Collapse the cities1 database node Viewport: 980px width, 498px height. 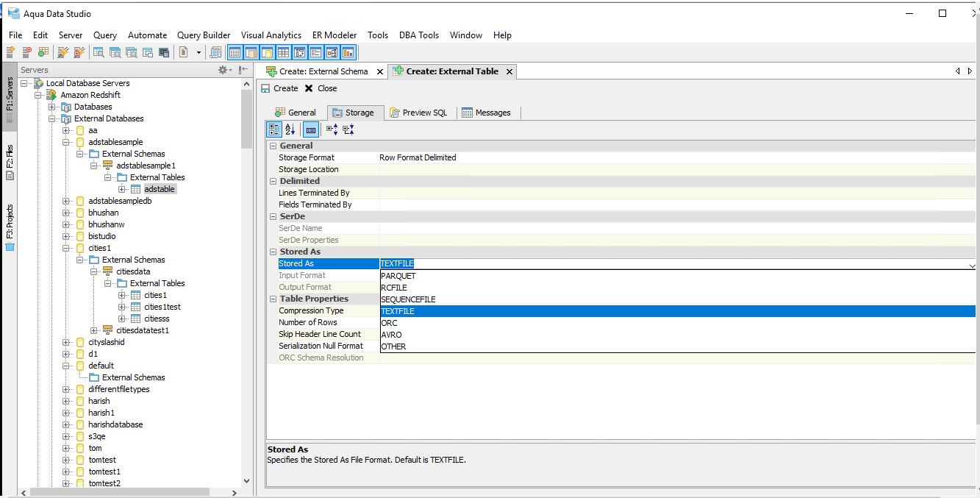click(66, 248)
